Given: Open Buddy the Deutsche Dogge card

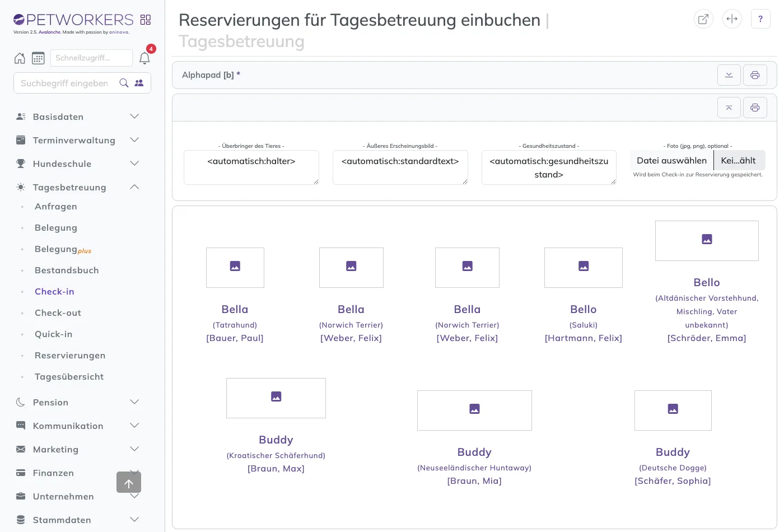Looking at the screenshot, I should [673, 438].
